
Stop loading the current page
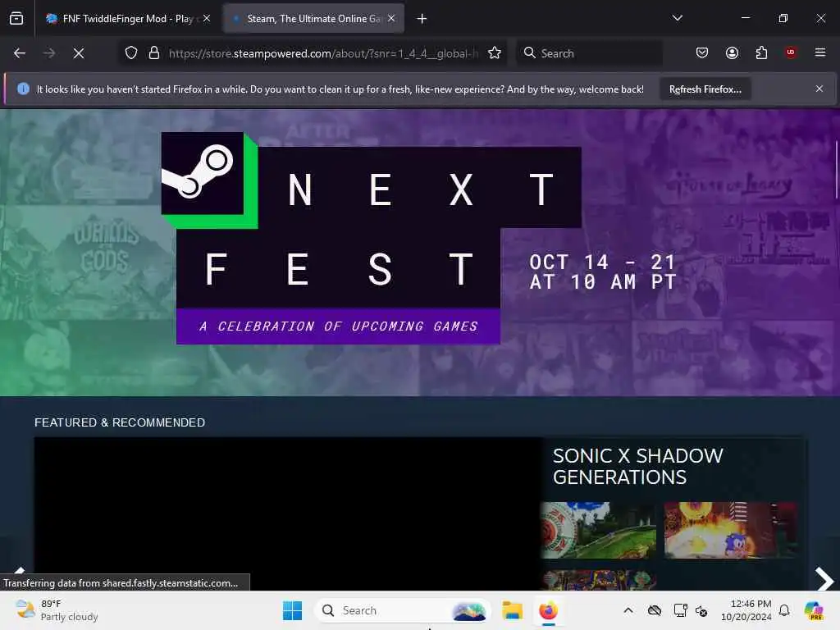(78, 53)
